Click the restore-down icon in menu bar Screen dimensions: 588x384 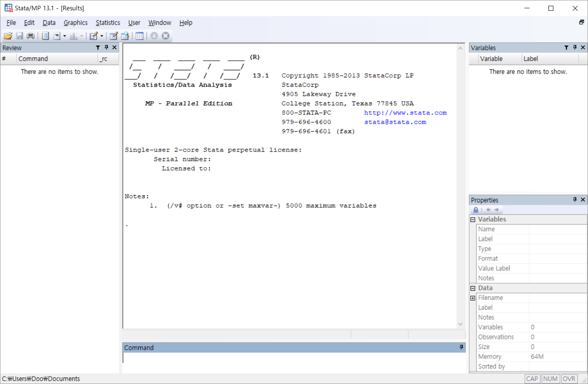[581, 22]
